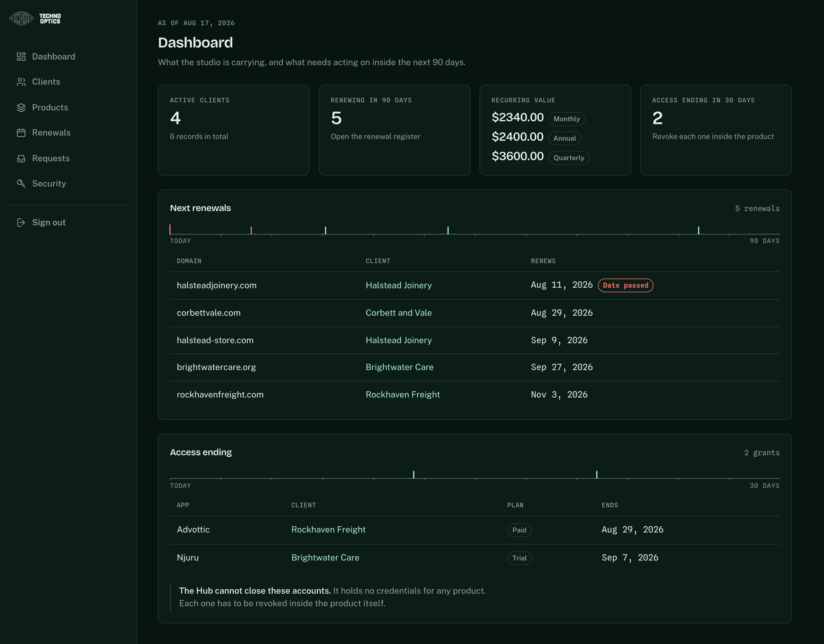Viewport: 824px width, 644px height.
Task: Open Brightwater Care link in Njuru row
Action: (x=325, y=558)
